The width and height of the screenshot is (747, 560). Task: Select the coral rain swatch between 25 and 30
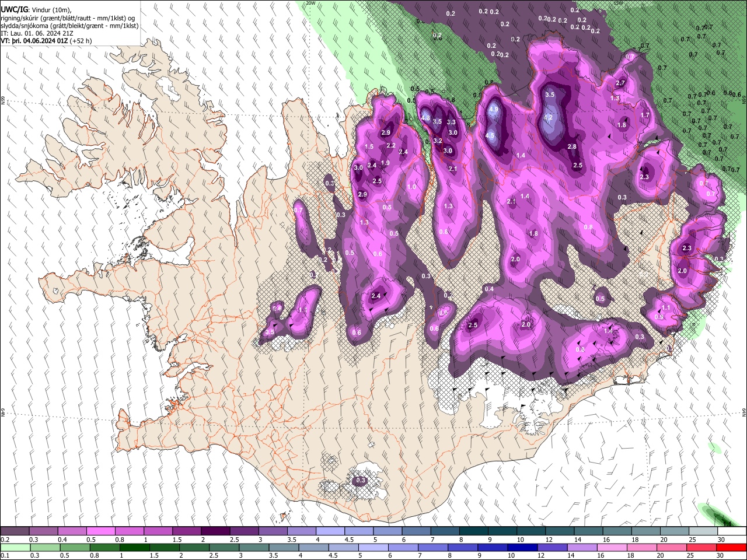pyautogui.click(x=703, y=547)
